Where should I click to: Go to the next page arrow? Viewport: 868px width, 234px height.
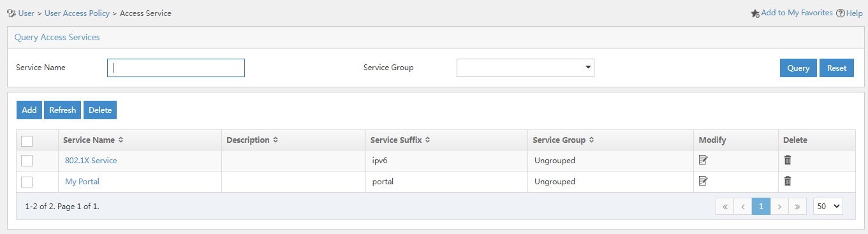click(x=779, y=207)
